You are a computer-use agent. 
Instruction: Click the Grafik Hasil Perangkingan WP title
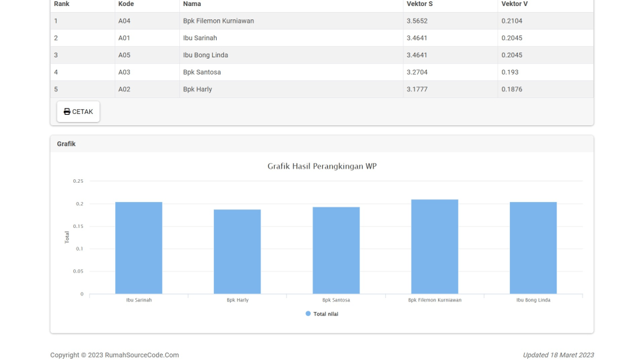click(322, 166)
